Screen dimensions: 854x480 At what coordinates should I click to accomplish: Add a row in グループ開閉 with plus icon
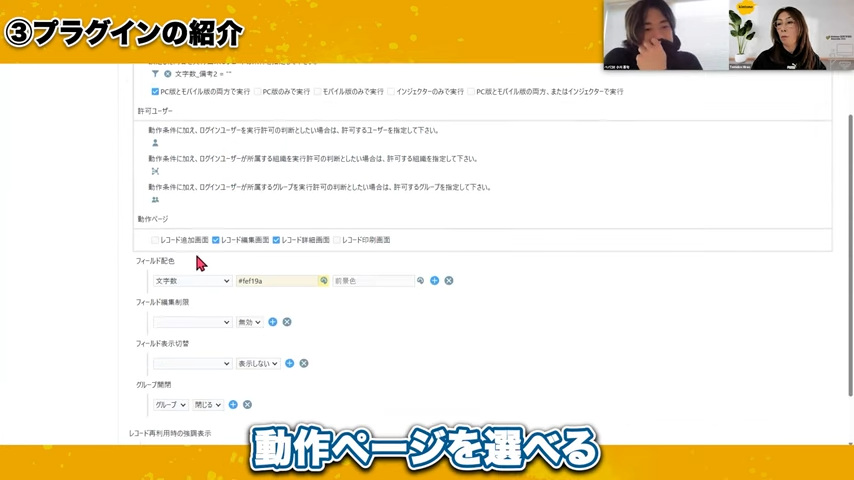coord(233,405)
